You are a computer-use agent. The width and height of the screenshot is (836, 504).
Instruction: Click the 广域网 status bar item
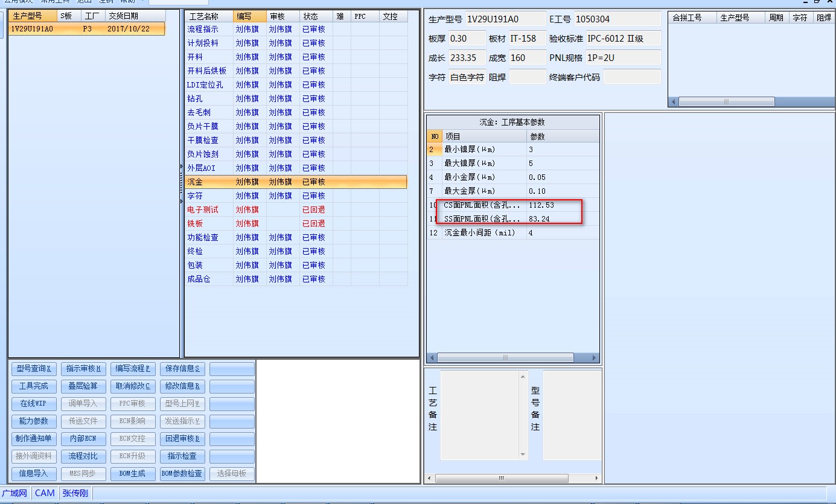tap(15, 493)
